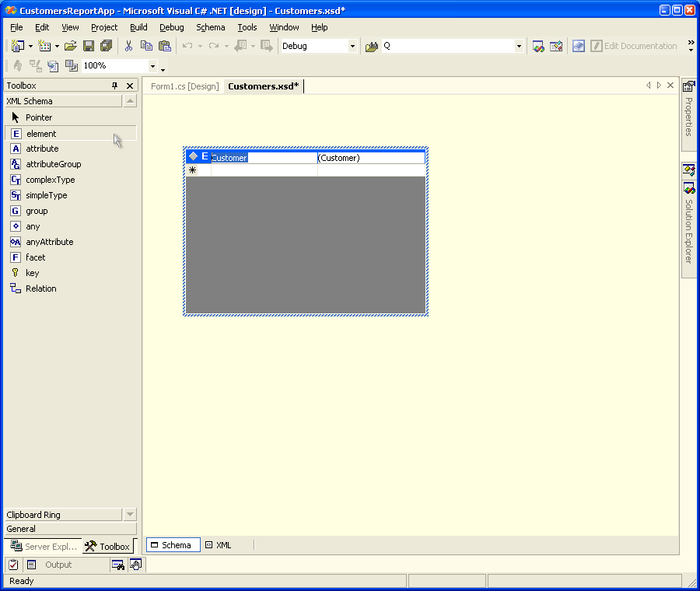Toggle auto-hide pin on Toolbox panel

coord(115,86)
